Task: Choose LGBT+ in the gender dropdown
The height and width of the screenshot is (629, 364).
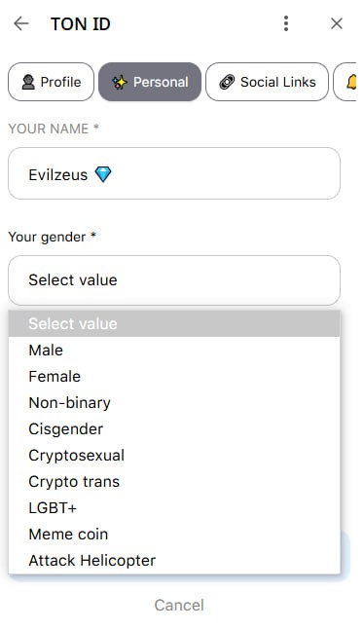Action: coord(174,508)
